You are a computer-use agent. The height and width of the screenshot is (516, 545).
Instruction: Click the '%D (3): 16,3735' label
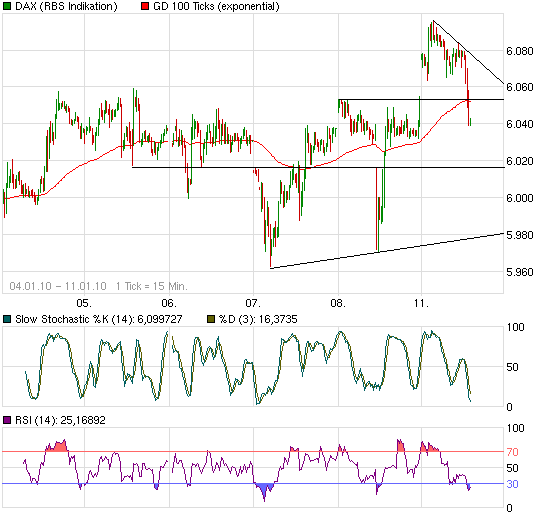point(258,319)
